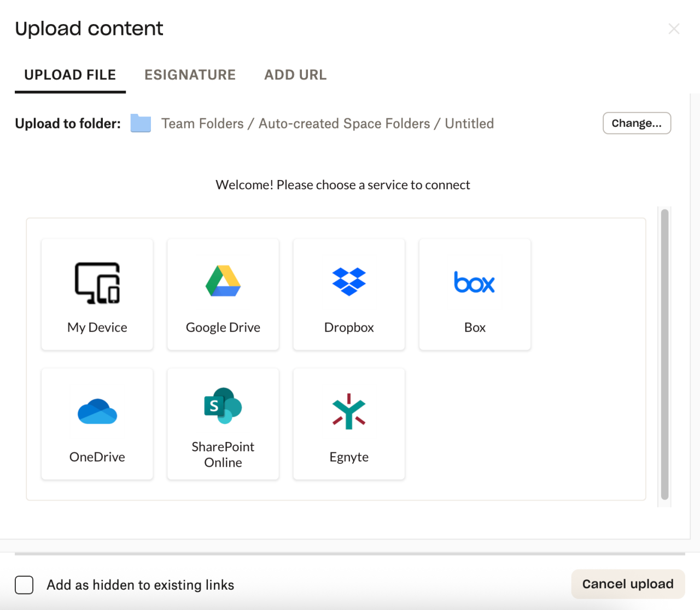Click the blue upload folder icon
This screenshot has height=610, width=700.
tap(141, 124)
